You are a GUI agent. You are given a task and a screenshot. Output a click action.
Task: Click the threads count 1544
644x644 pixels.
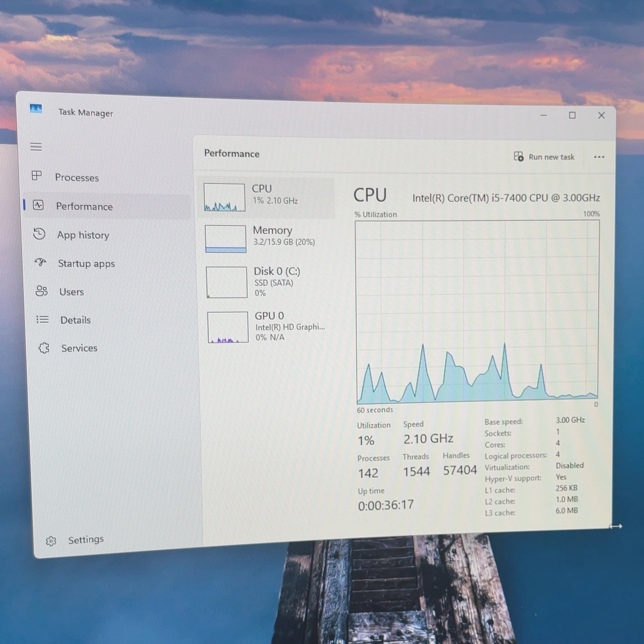pyautogui.click(x=416, y=472)
